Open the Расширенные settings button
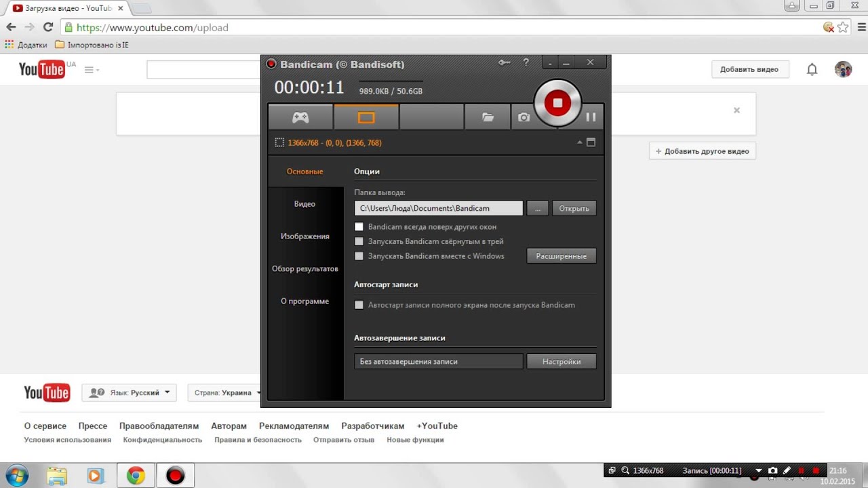The image size is (868, 488). (x=561, y=256)
